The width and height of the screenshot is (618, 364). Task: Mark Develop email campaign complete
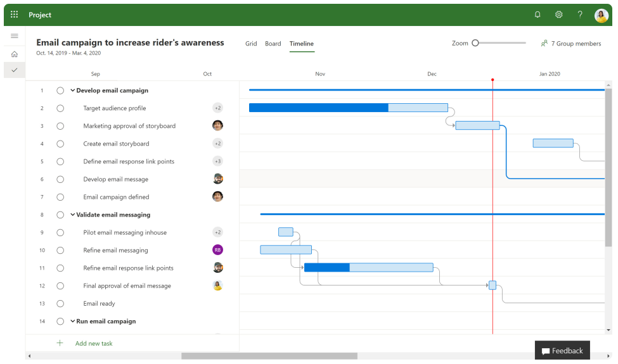60,91
